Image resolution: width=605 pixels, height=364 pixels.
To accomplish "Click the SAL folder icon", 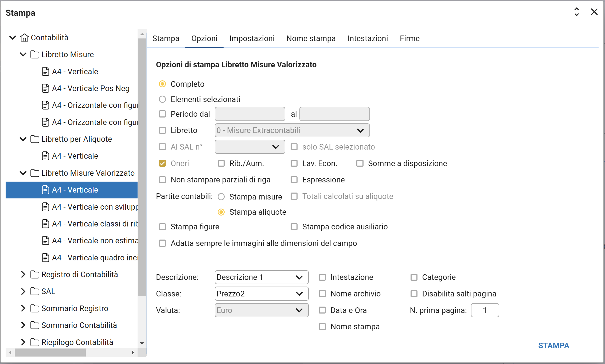I will click(x=35, y=291).
